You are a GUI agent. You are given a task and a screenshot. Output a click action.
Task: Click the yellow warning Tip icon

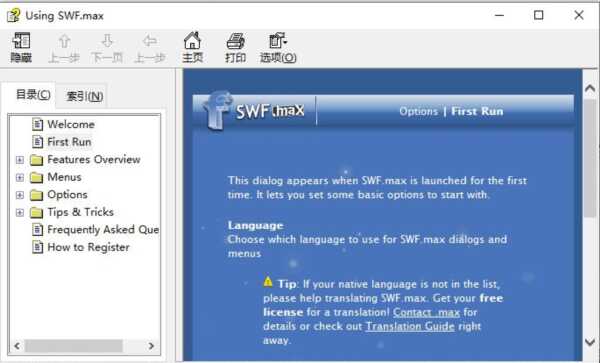(x=268, y=282)
